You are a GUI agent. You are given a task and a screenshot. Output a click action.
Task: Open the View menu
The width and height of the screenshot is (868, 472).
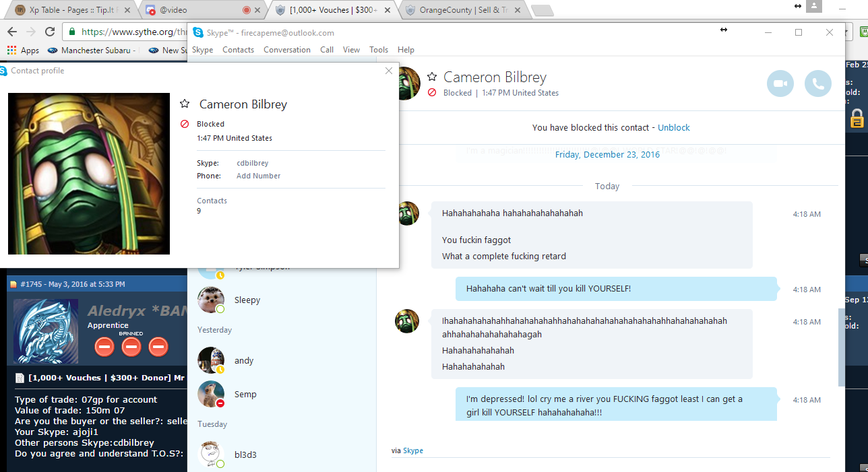pyautogui.click(x=351, y=50)
